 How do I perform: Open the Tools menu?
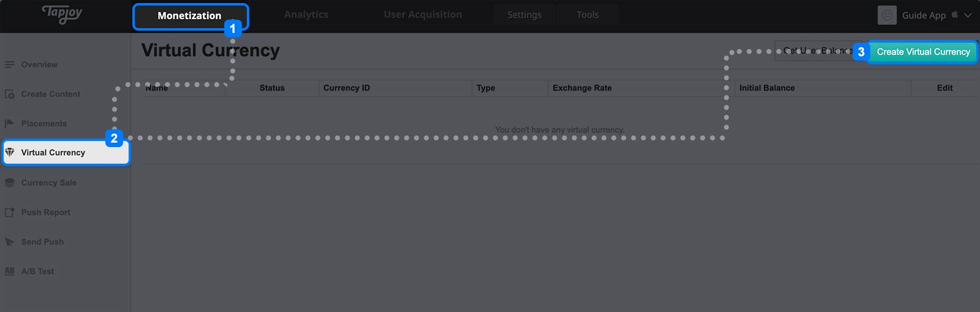[x=587, y=15]
